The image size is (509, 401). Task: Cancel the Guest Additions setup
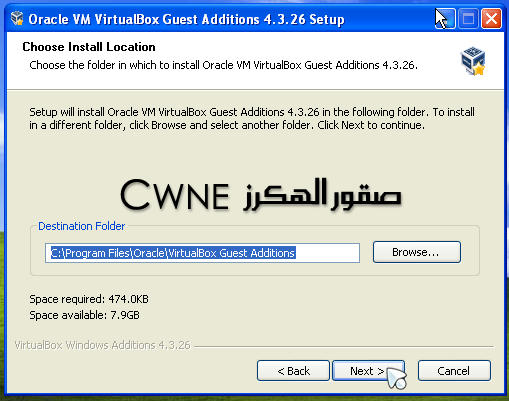coord(454,370)
